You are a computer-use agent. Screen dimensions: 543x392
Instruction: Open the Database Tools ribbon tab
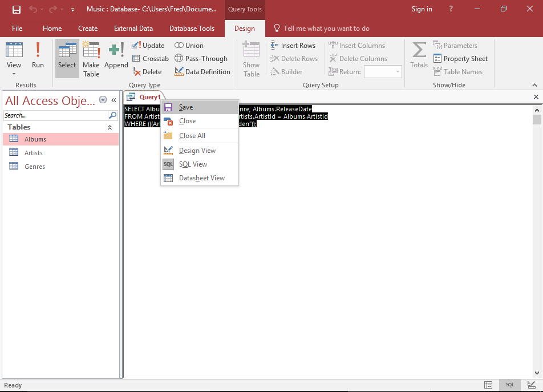192,29
